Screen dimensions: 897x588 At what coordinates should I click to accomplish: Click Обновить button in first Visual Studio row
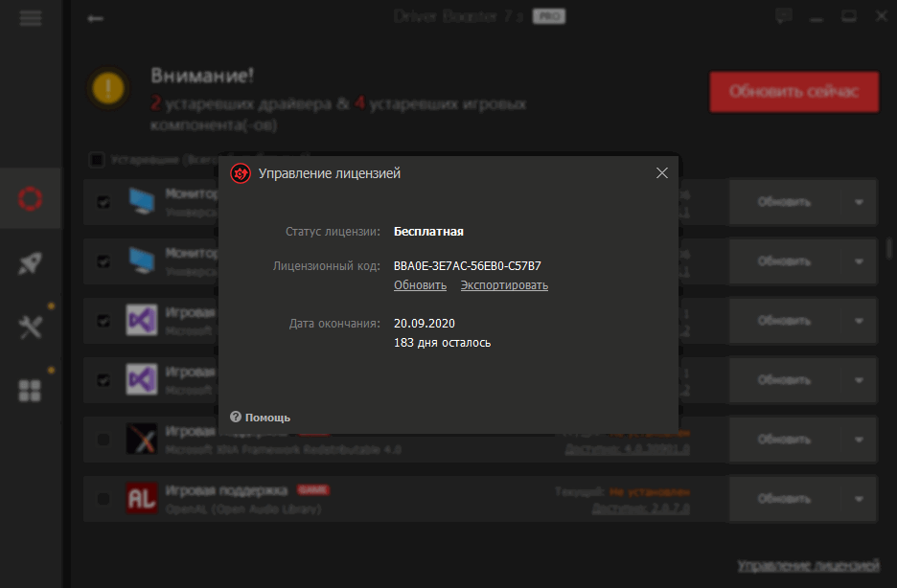pyautogui.click(x=784, y=321)
